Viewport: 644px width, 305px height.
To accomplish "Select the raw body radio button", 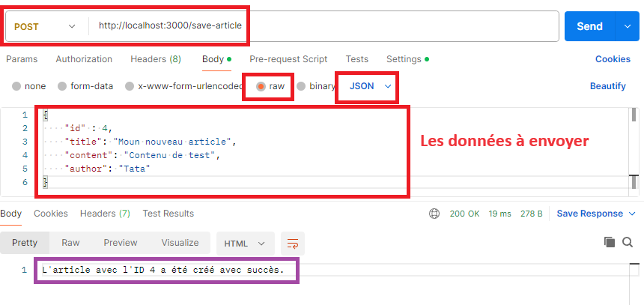I will tap(261, 86).
